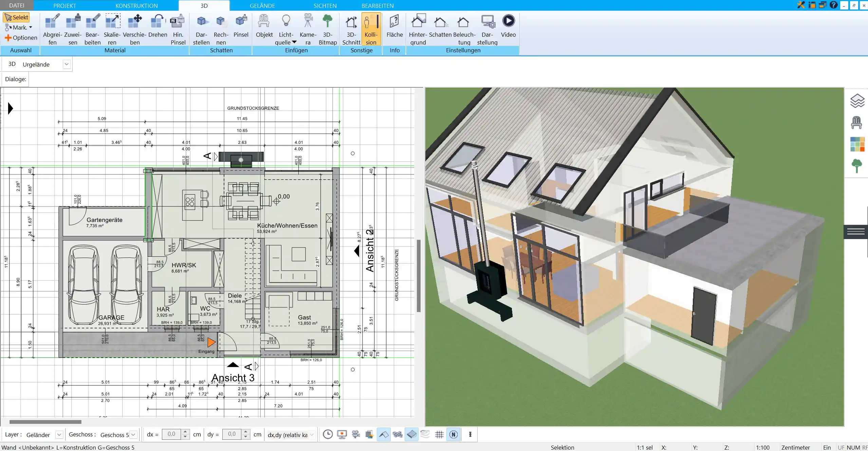Click the clock icon in bottom toolbar
Screen dimensions: 868x451
coord(328,434)
